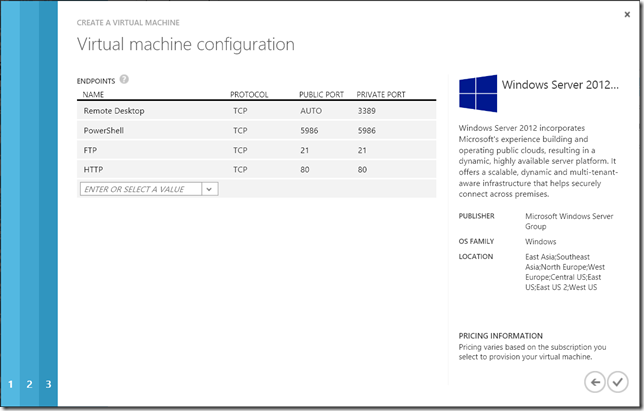The height and width of the screenshot is (411, 644).
Task: Select wizard step 3
Action: (48, 384)
